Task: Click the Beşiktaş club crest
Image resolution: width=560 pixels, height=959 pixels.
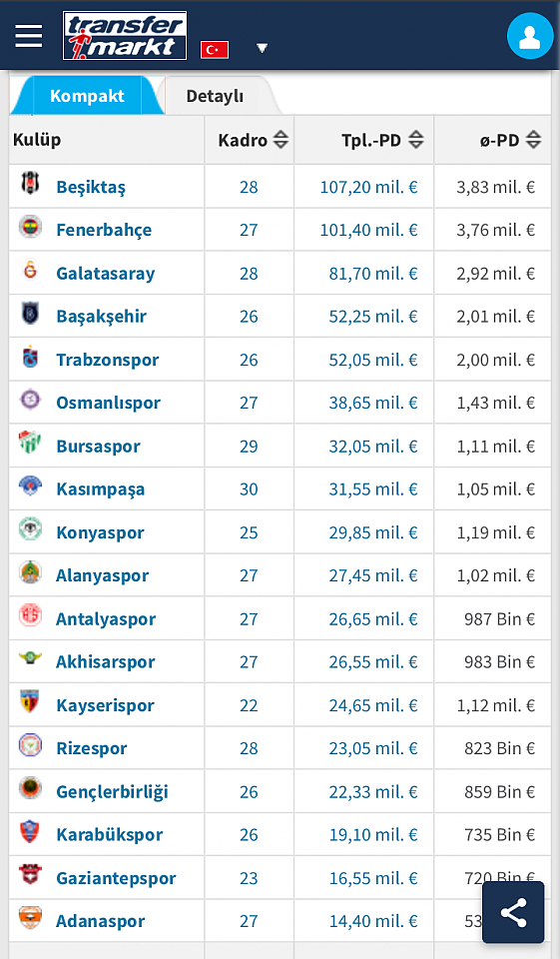Action: (30, 182)
